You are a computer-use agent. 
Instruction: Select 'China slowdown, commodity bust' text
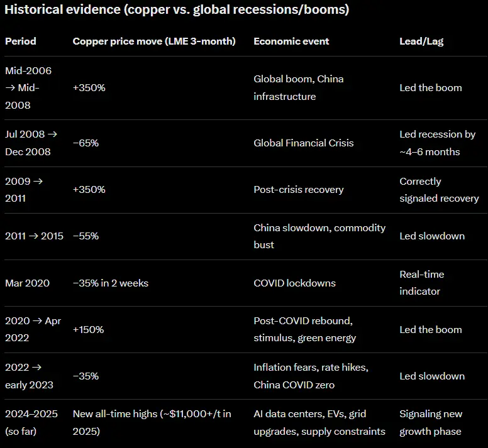pyautogui.click(x=319, y=236)
